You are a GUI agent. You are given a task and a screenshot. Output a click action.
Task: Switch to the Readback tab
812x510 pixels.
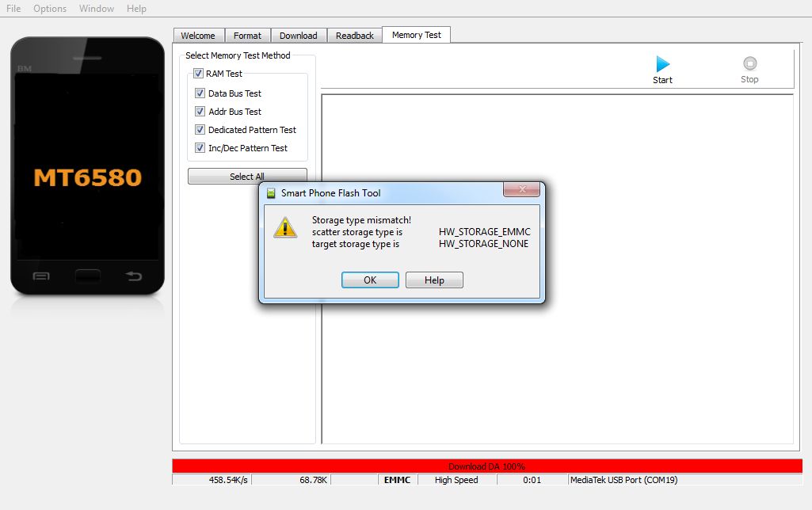click(x=355, y=35)
